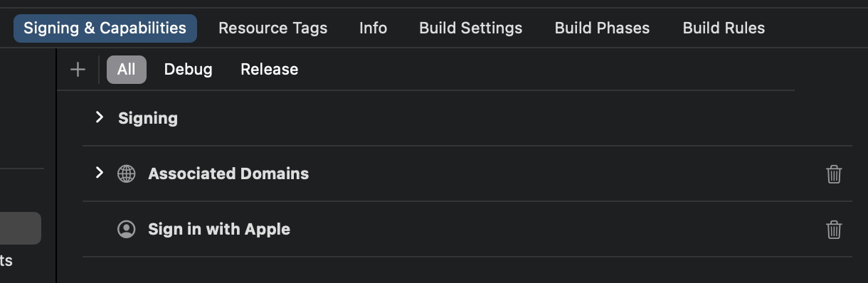
Task: Select the Signing section header label
Action: 148,118
